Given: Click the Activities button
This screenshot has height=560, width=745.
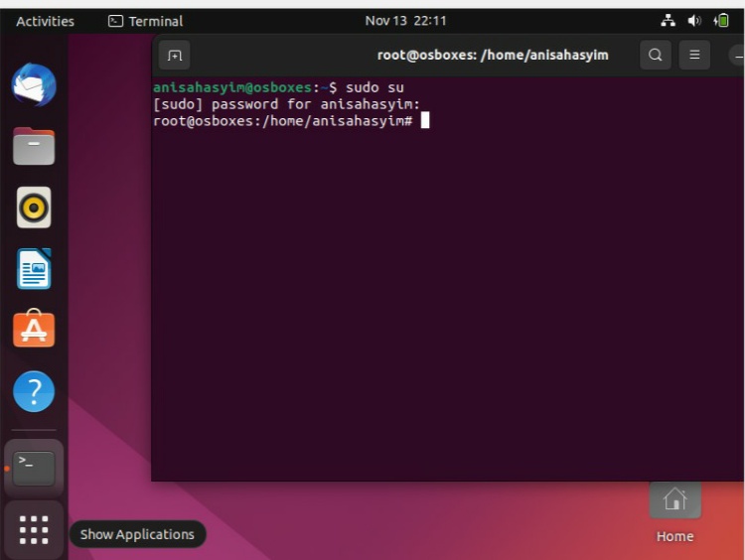Looking at the screenshot, I should click(x=45, y=22).
